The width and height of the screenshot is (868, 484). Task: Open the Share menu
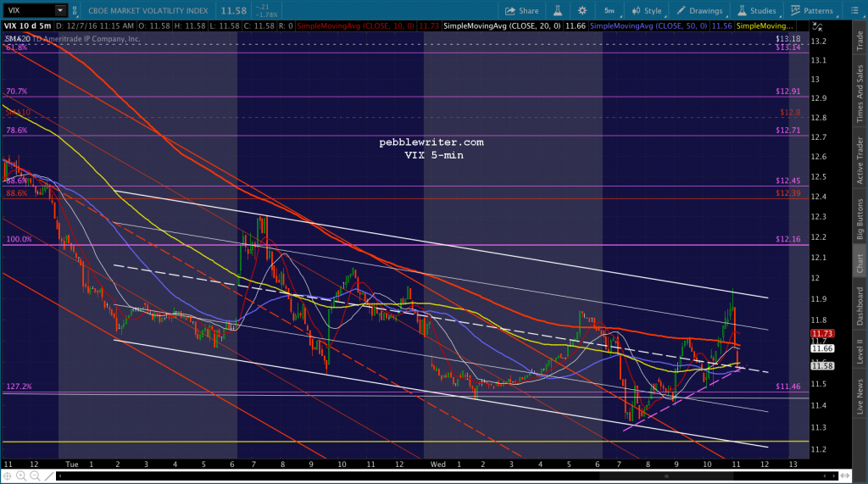click(521, 11)
